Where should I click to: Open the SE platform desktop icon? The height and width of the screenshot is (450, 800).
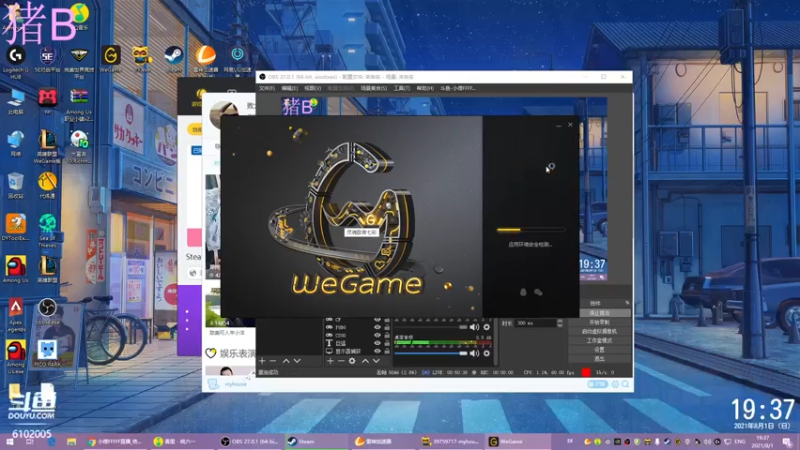47,60
